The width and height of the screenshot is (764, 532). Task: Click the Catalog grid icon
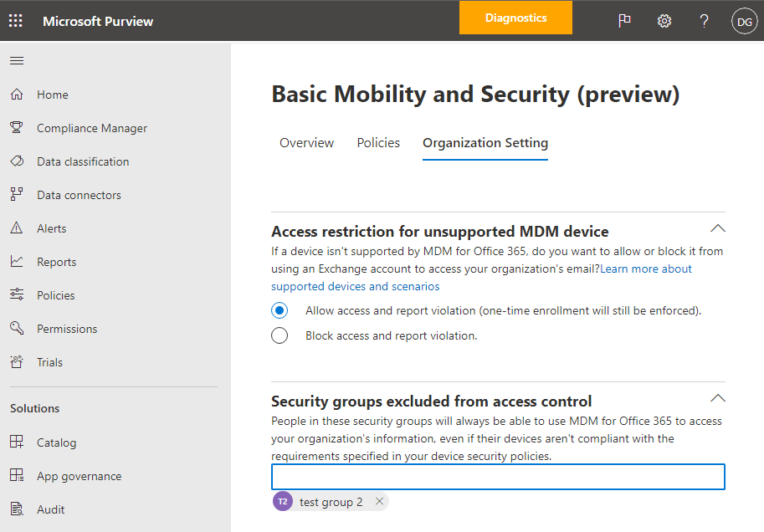(17, 442)
